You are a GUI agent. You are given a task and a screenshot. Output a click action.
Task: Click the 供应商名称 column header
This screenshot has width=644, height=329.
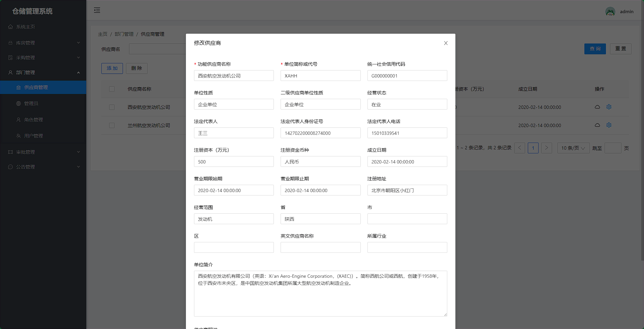click(x=139, y=89)
